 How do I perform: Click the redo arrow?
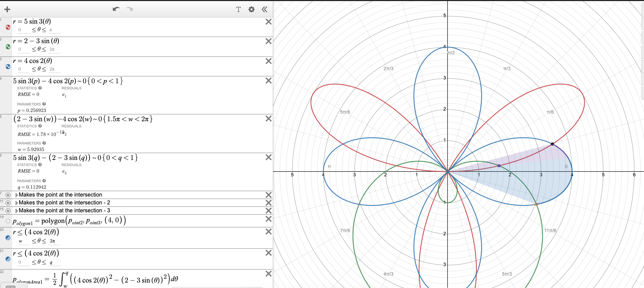[x=129, y=9]
